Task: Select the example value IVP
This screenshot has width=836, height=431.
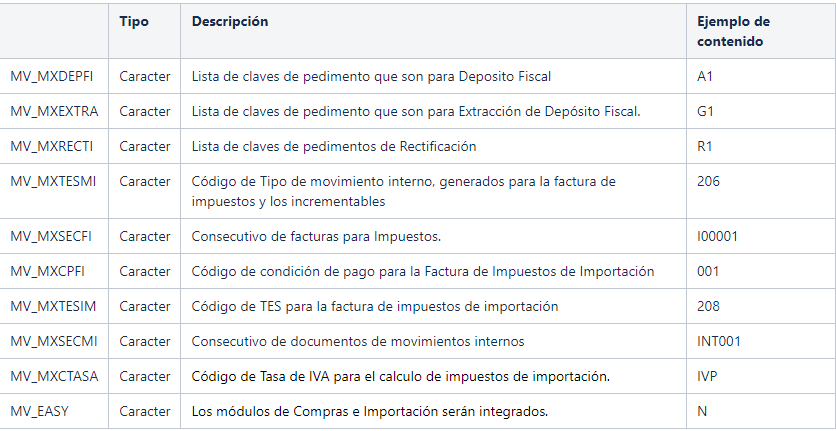Action: coord(707,377)
